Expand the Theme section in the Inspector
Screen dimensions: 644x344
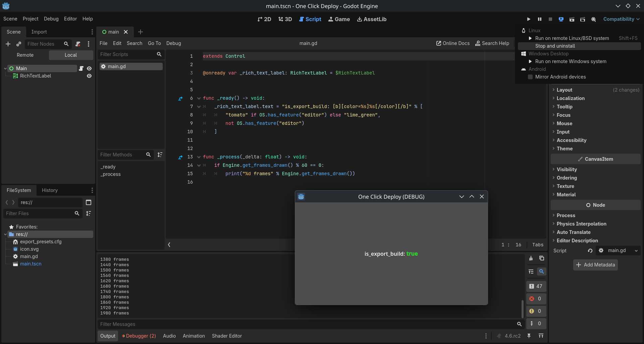coord(566,148)
